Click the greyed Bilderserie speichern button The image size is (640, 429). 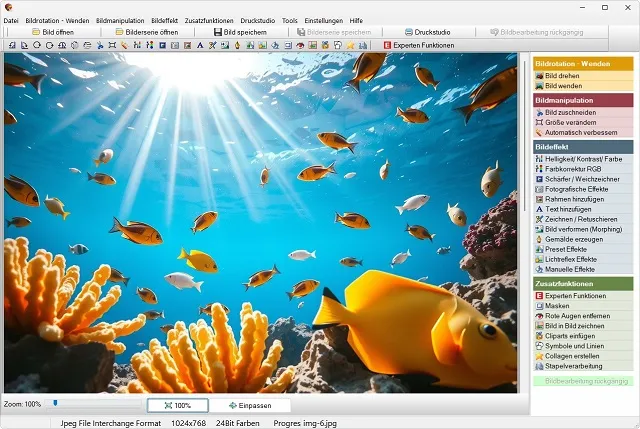pos(334,32)
